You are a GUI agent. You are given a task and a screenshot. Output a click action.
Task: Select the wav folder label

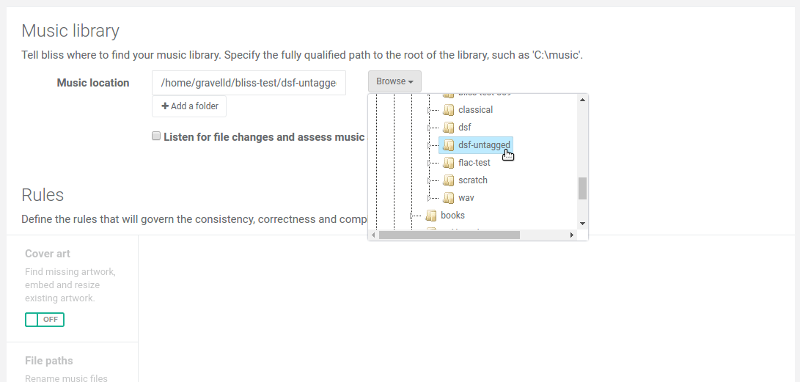[x=466, y=198]
